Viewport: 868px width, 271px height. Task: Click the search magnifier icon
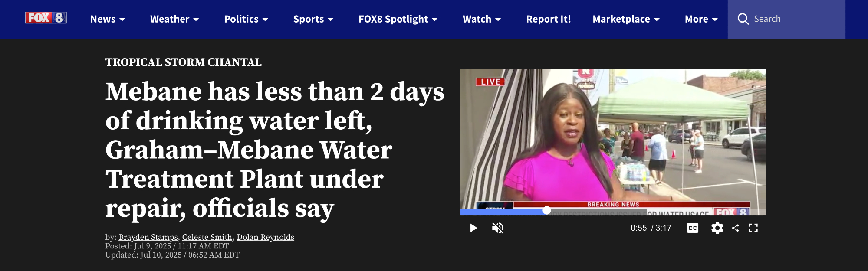[743, 19]
